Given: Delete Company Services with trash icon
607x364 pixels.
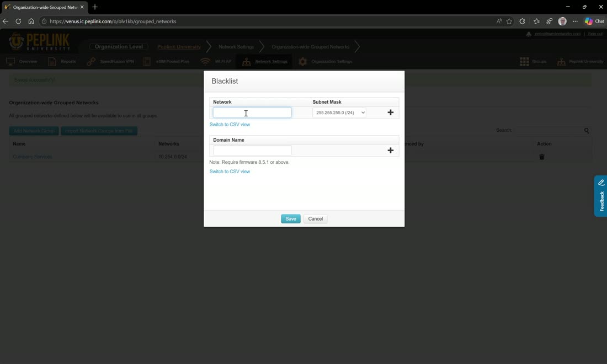Looking at the screenshot, I should tap(541, 157).
